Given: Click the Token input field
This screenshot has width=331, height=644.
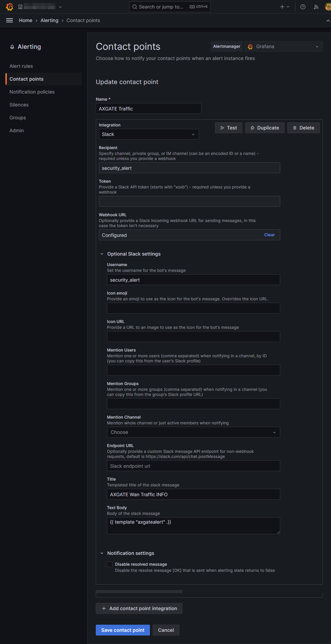Looking at the screenshot, I should pos(190,201).
